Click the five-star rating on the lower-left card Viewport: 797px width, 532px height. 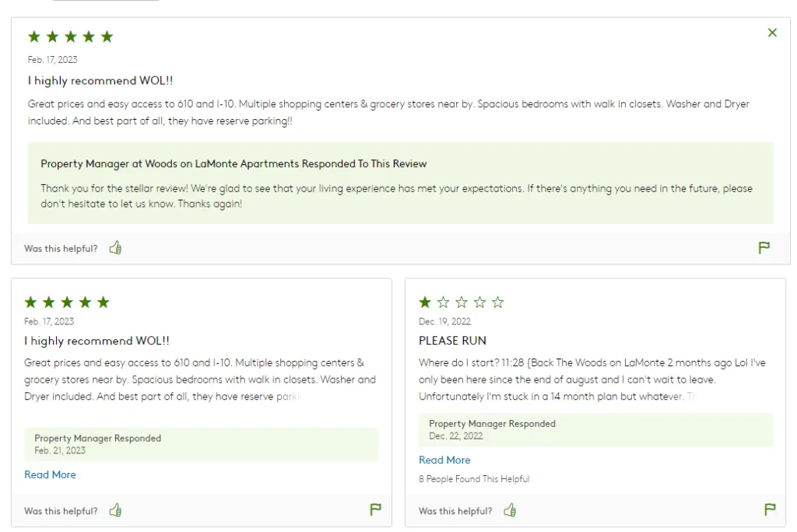(x=67, y=303)
